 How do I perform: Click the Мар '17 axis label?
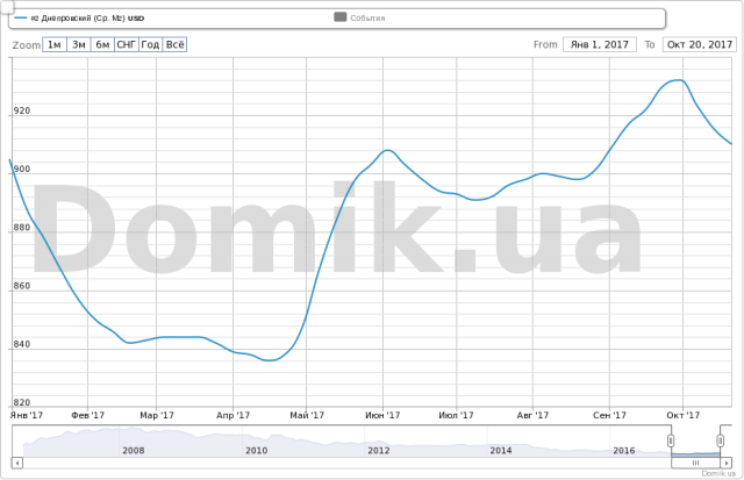coord(157,415)
